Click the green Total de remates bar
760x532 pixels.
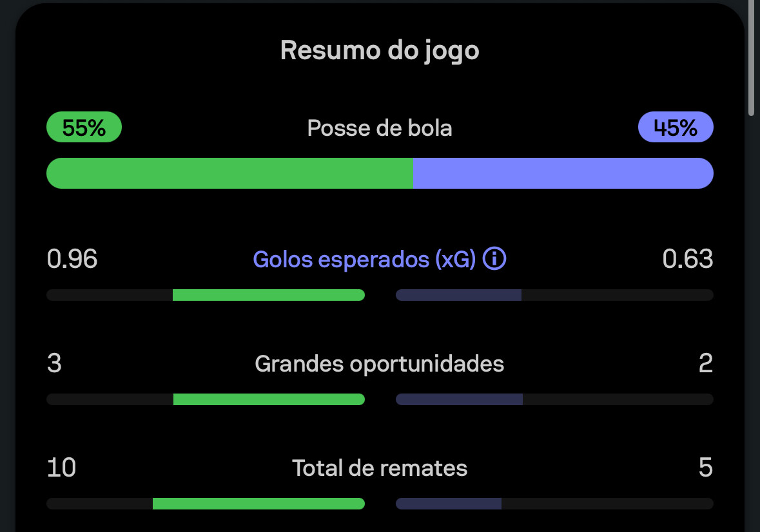click(x=258, y=504)
